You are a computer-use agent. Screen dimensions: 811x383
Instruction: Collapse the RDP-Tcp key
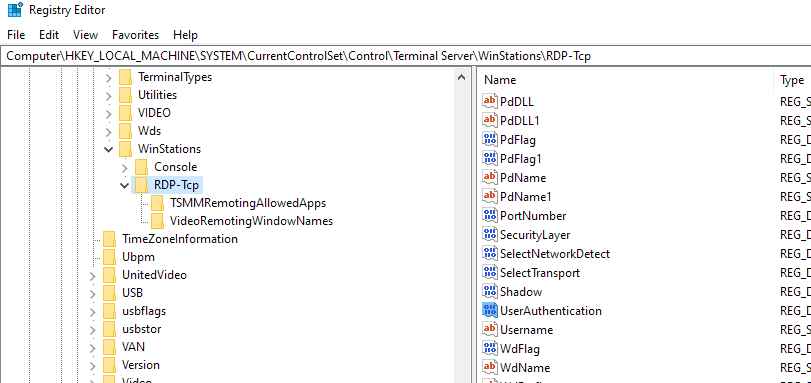pos(125,185)
